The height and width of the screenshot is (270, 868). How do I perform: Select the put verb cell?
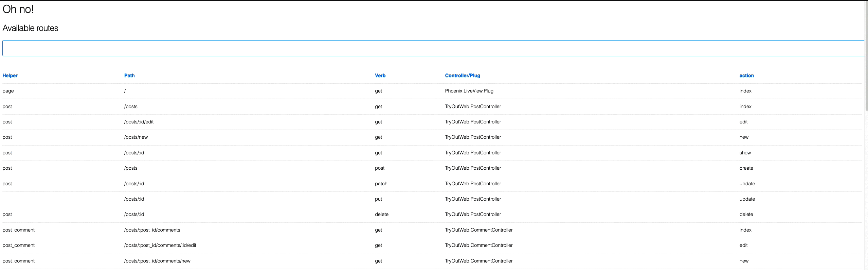[378, 199]
